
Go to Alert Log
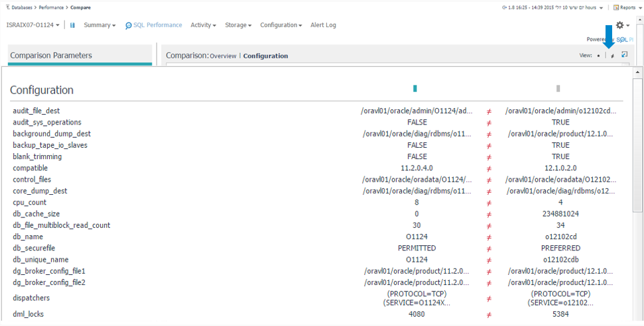click(x=323, y=25)
